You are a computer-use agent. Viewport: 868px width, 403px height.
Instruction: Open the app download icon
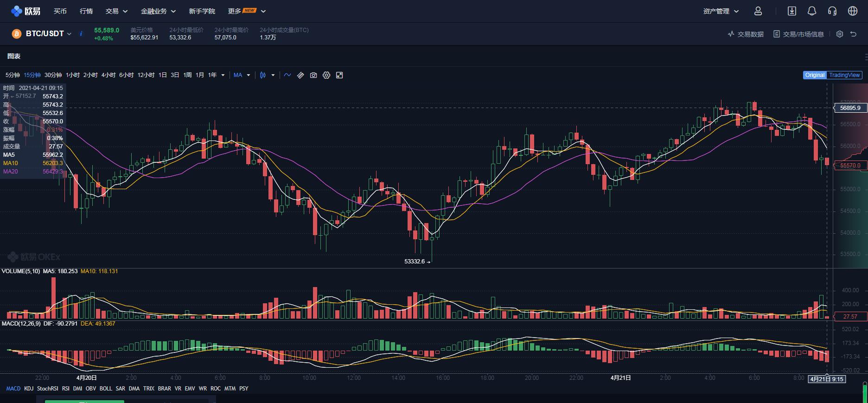pyautogui.click(x=792, y=11)
